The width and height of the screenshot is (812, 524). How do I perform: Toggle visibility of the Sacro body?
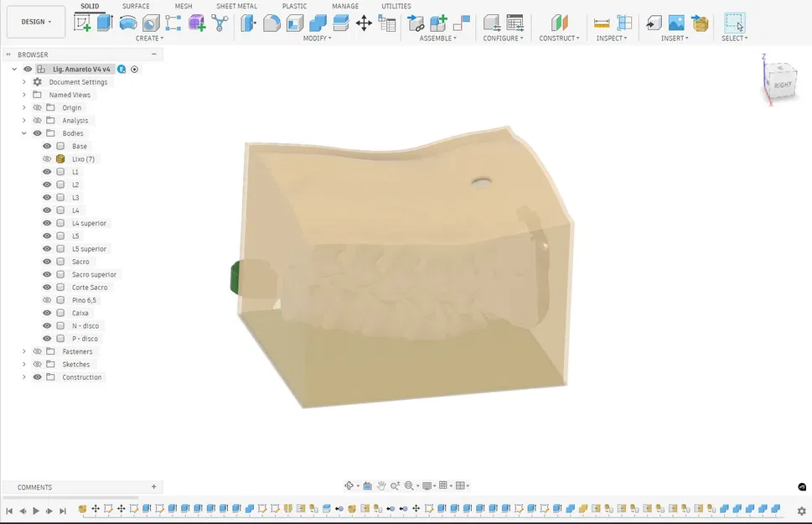tap(47, 261)
